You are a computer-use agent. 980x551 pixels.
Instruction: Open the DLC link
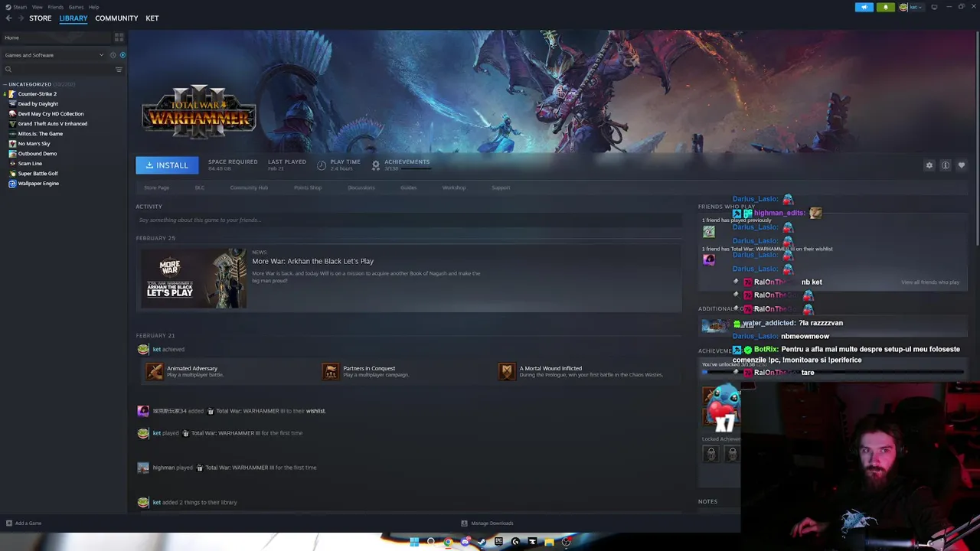click(x=199, y=187)
